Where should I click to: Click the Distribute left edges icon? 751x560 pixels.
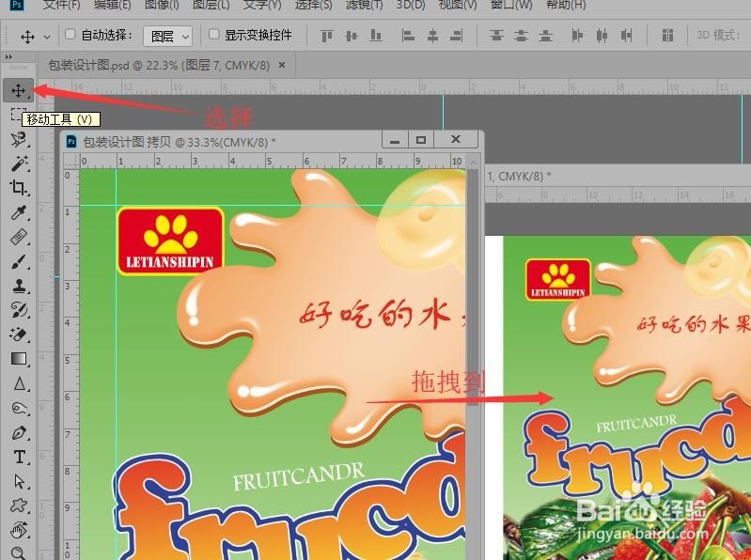[x=577, y=36]
